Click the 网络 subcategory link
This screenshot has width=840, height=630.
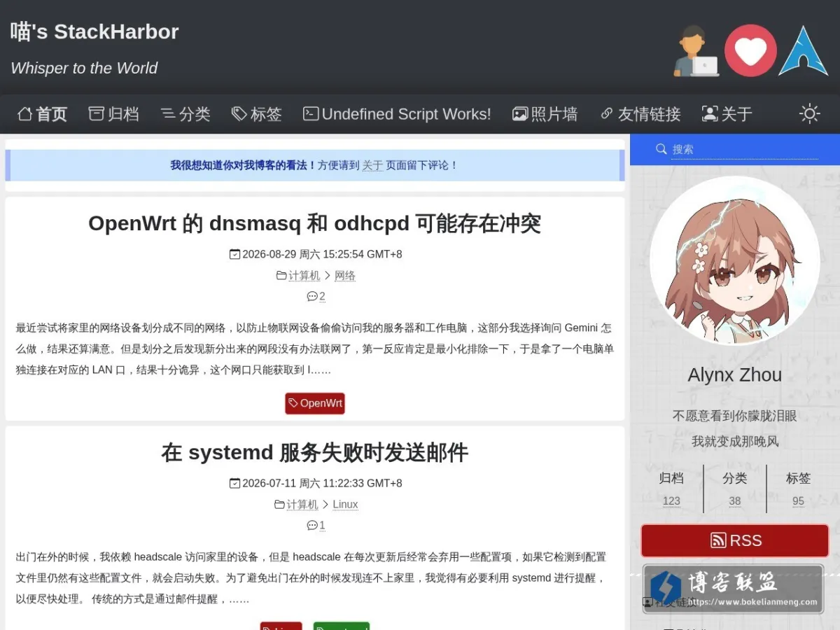[345, 276]
